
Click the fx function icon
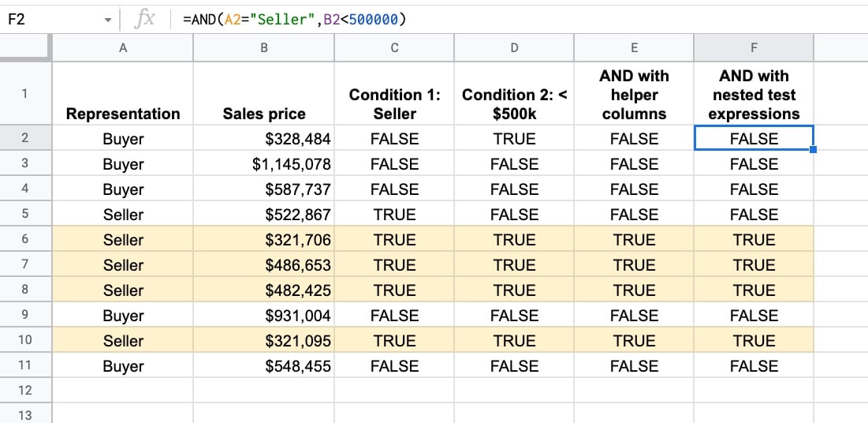[x=145, y=20]
